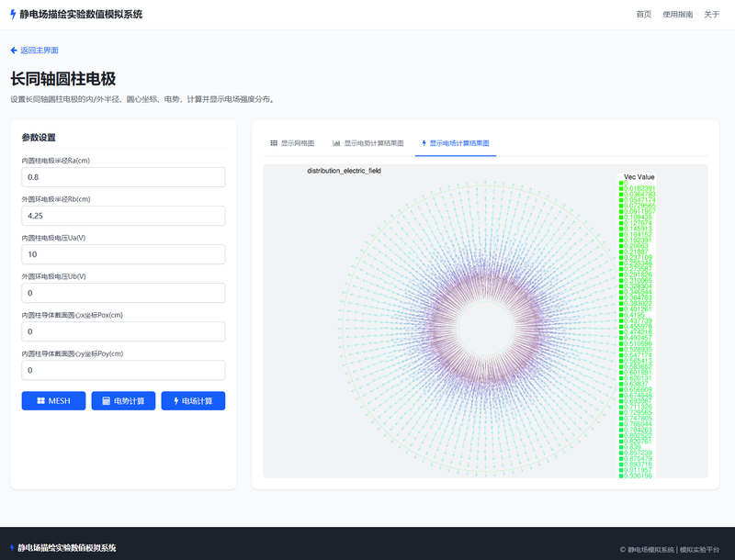Select the 显示电场计算结果图 tab
This screenshot has width=735, height=560.
click(x=456, y=143)
